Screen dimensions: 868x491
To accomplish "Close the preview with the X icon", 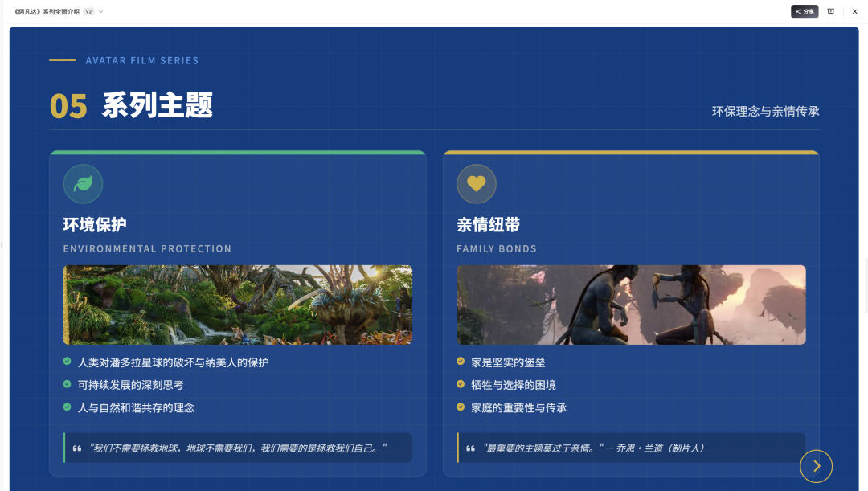I will pyautogui.click(x=854, y=11).
